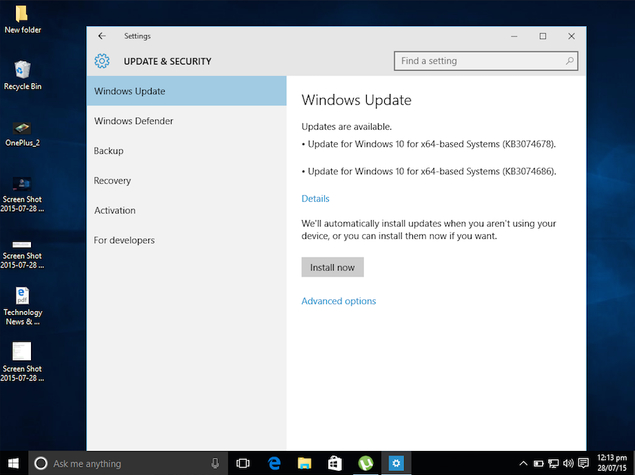Open For developers settings
Image resolution: width=635 pixels, height=475 pixels.
click(x=186, y=240)
